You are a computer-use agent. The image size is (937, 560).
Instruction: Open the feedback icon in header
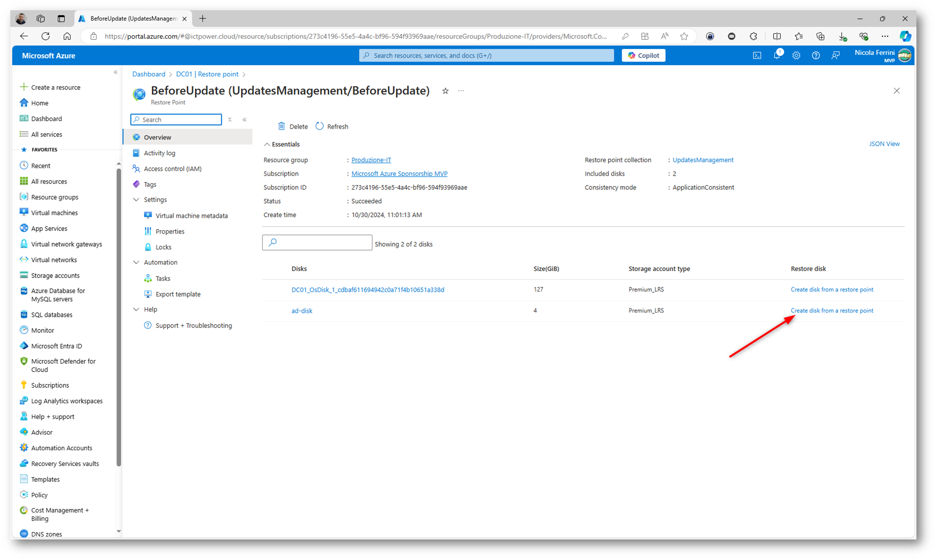[x=835, y=56]
